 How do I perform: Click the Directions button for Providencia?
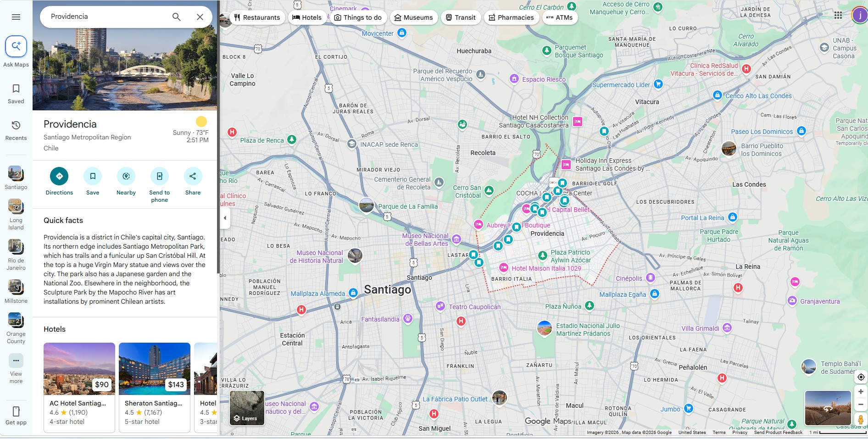tap(59, 177)
